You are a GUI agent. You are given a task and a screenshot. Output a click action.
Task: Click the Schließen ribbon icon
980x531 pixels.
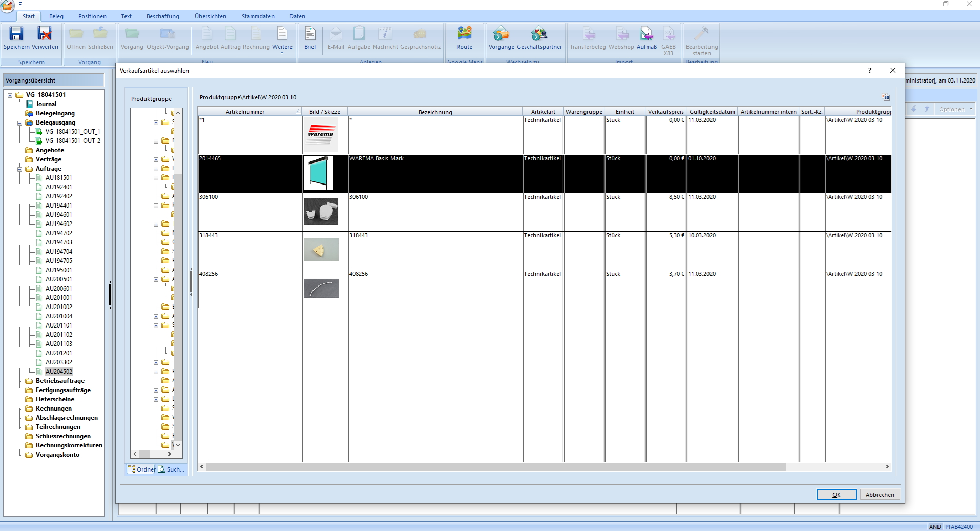[x=100, y=34]
